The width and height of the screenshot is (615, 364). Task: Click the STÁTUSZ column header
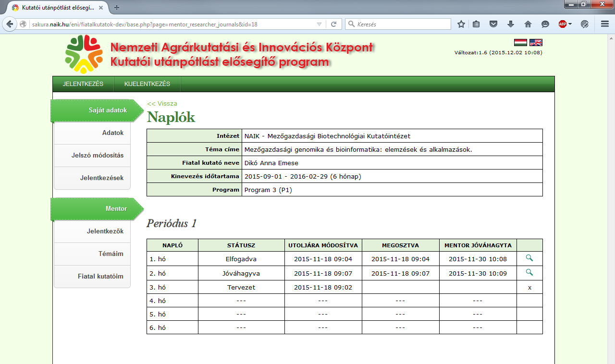[241, 245]
